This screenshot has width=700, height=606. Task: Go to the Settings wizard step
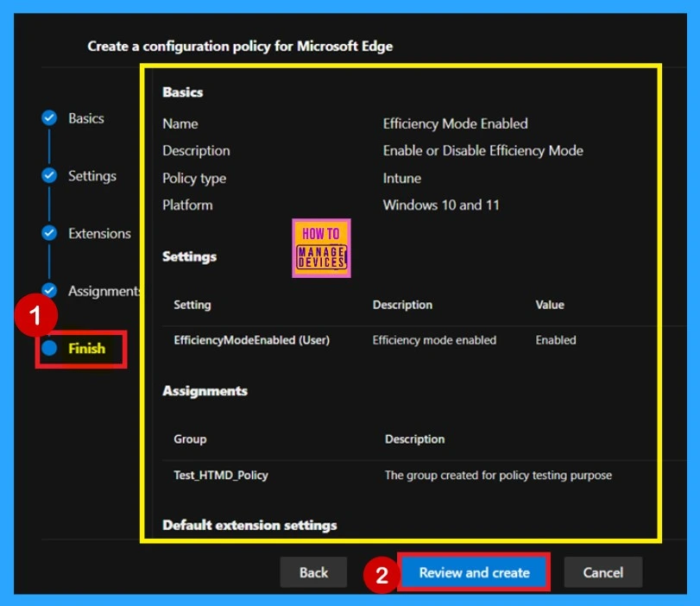(92, 176)
